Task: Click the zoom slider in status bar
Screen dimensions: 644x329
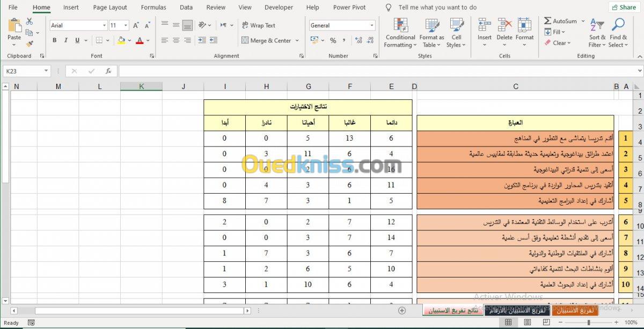Action: (589, 323)
